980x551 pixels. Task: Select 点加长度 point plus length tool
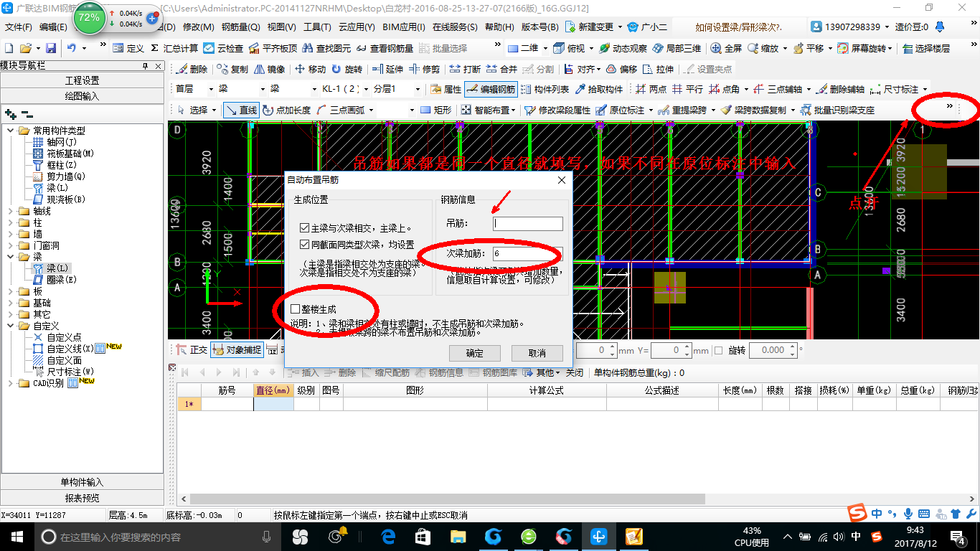[x=287, y=110]
